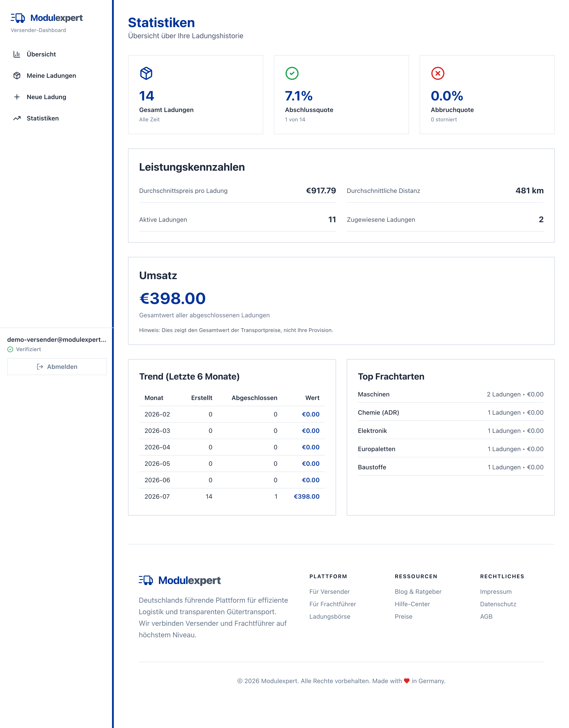This screenshot has height=728, width=569.
Task: Click the Wert column header
Action: [x=312, y=398]
